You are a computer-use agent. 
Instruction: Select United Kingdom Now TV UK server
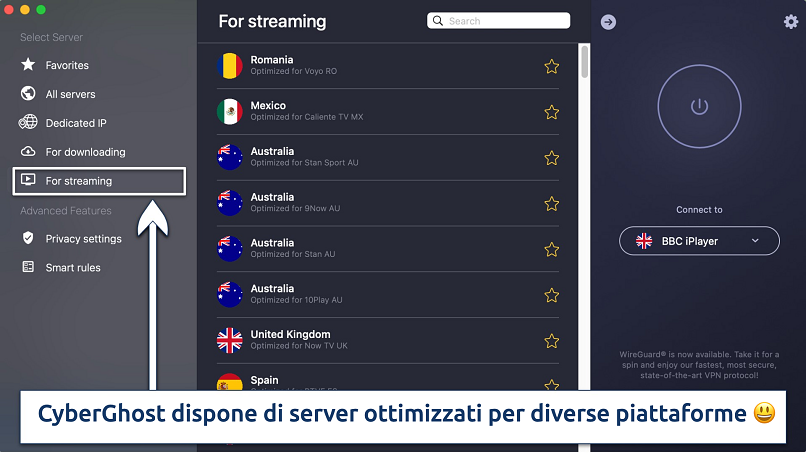(388, 340)
